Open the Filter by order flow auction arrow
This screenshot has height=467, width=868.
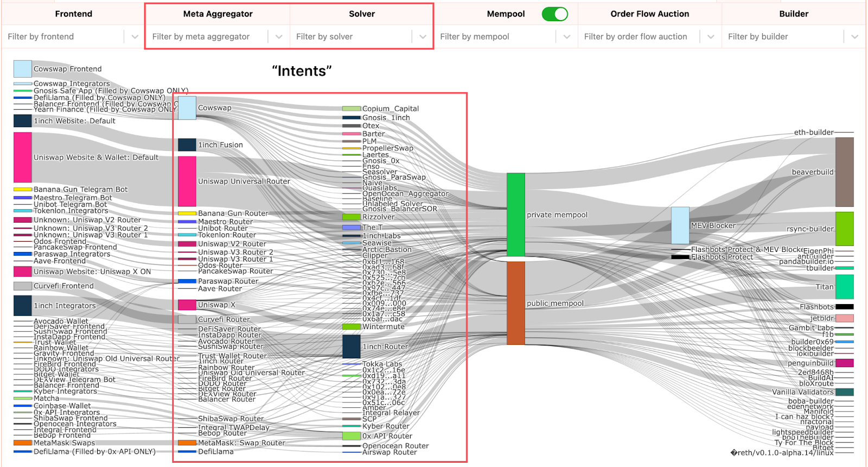click(x=711, y=37)
